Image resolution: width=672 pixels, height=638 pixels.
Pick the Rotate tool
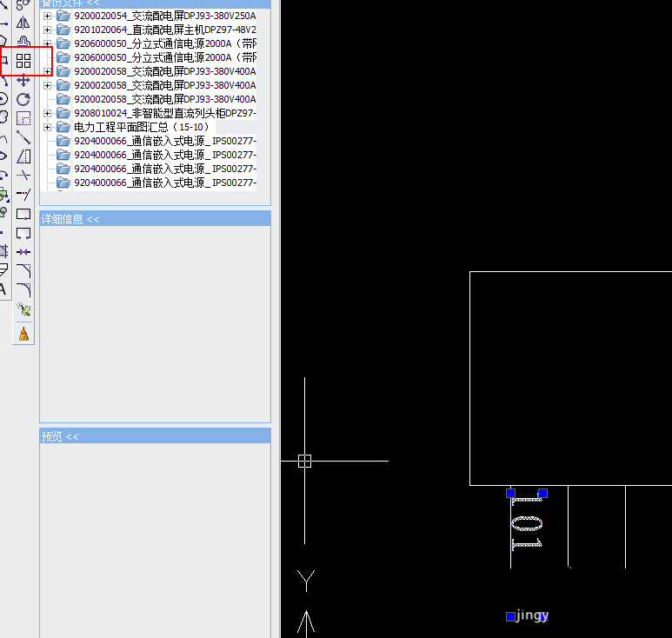coord(23,99)
